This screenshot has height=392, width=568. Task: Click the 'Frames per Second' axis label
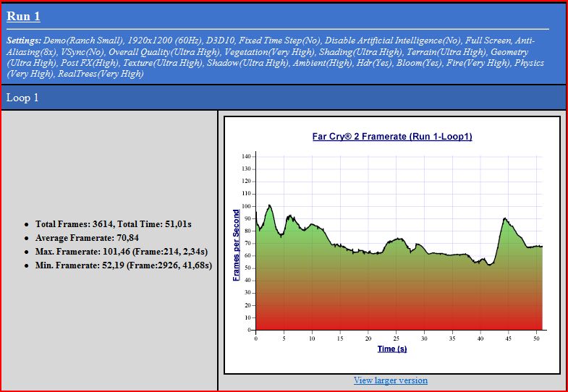pyautogui.click(x=236, y=245)
